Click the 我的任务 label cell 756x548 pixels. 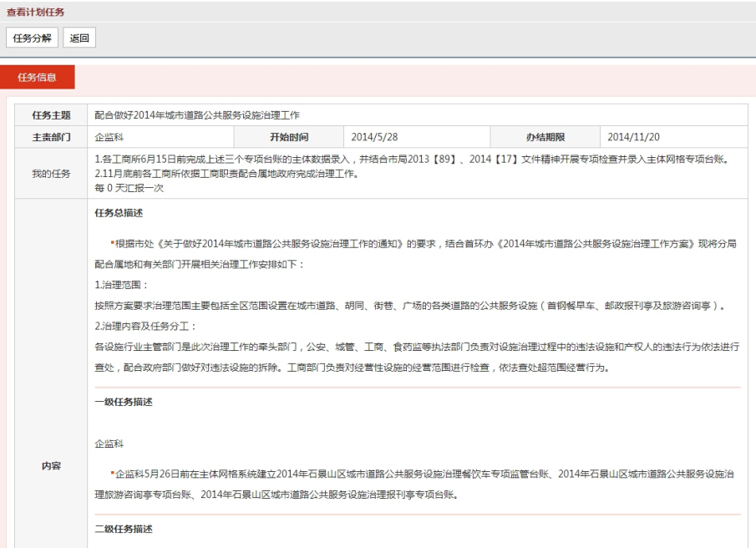(x=51, y=173)
